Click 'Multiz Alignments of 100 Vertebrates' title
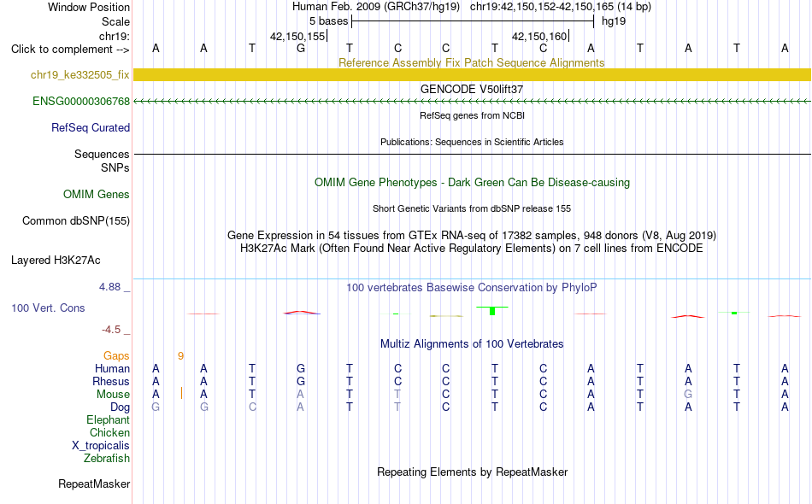Viewport: 812px width, 504px height. pyautogui.click(x=472, y=344)
